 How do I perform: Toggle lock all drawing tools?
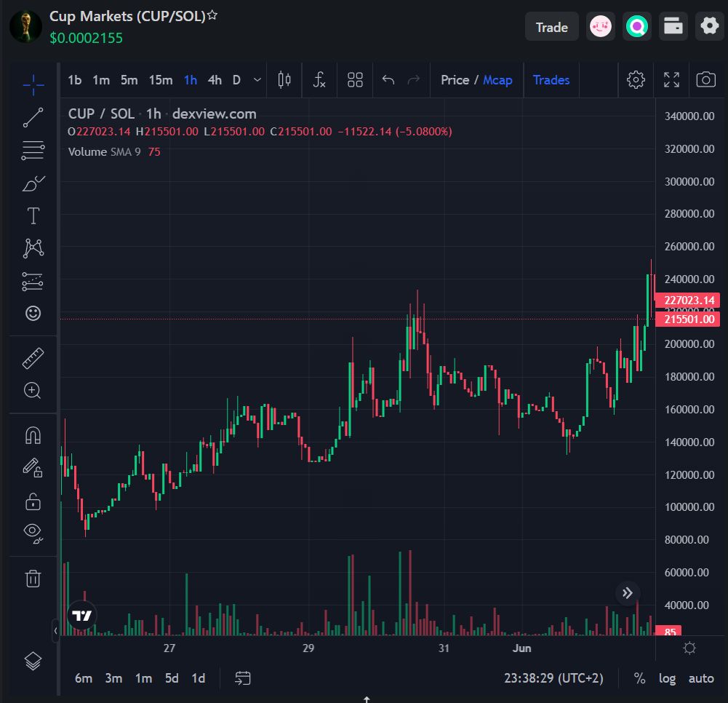pyautogui.click(x=33, y=501)
